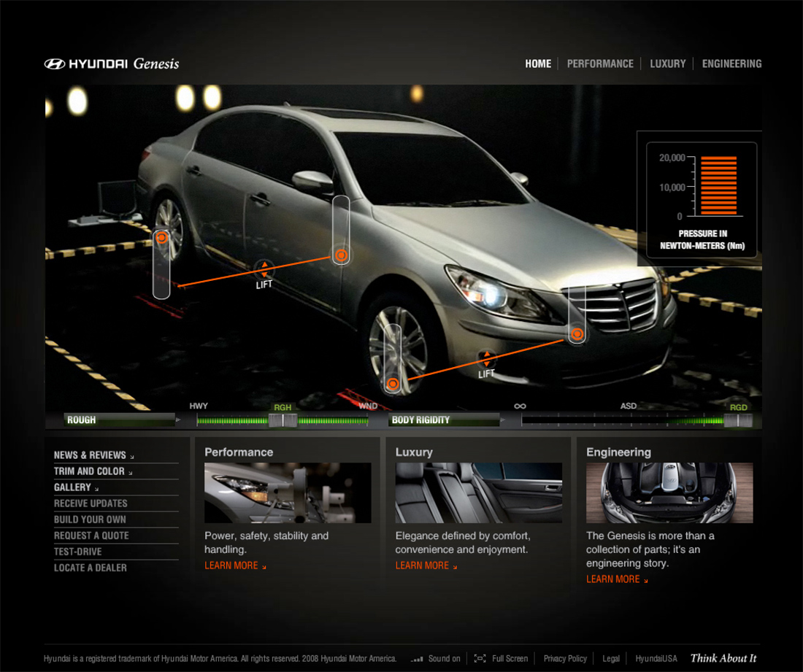Click the Performance heading
The image size is (803, 672).
coord(239,452)
